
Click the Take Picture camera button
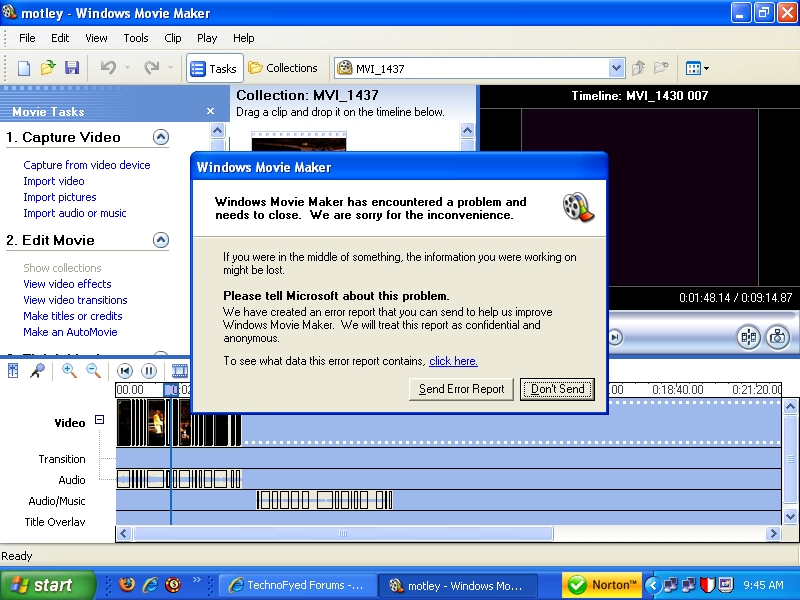[x=778, y=337]
